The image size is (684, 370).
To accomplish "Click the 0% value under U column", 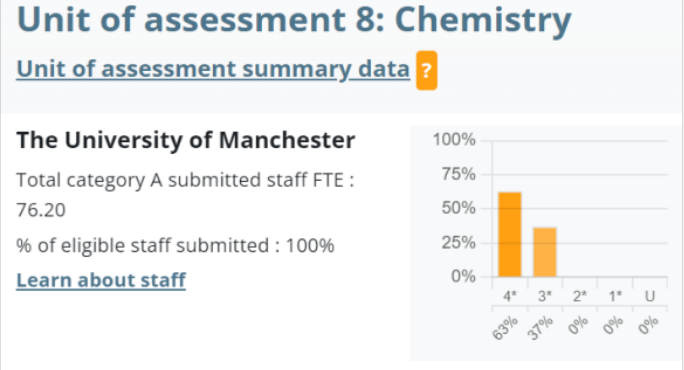I will pos(648,326).
